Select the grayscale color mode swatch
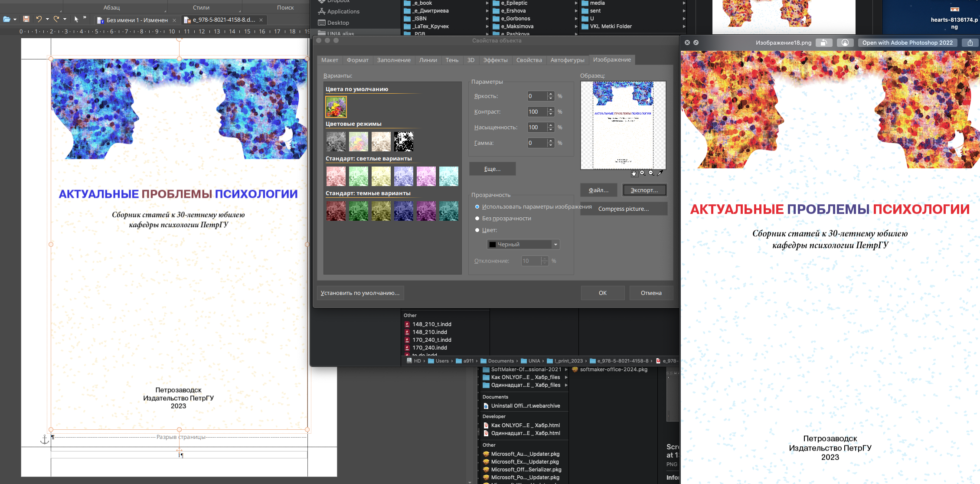 pyautogui.click(x=336, y=141)
